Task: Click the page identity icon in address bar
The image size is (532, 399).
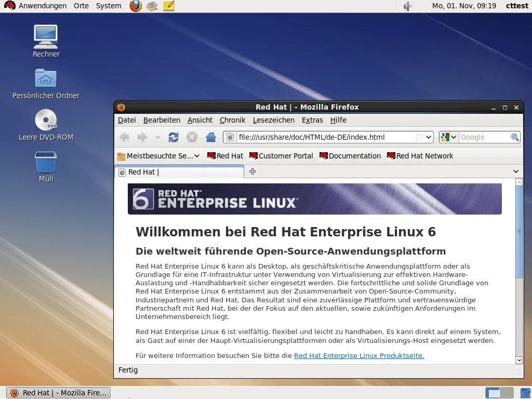Action: pos(230,137)
